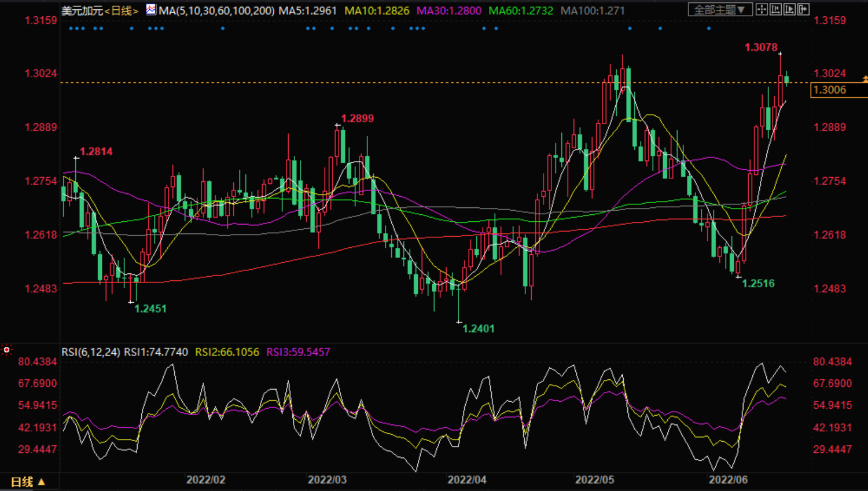The width and height of the screenshot is (868, 491).
Task: Click the MA indicator chart icon
Action: pos(151,10)
